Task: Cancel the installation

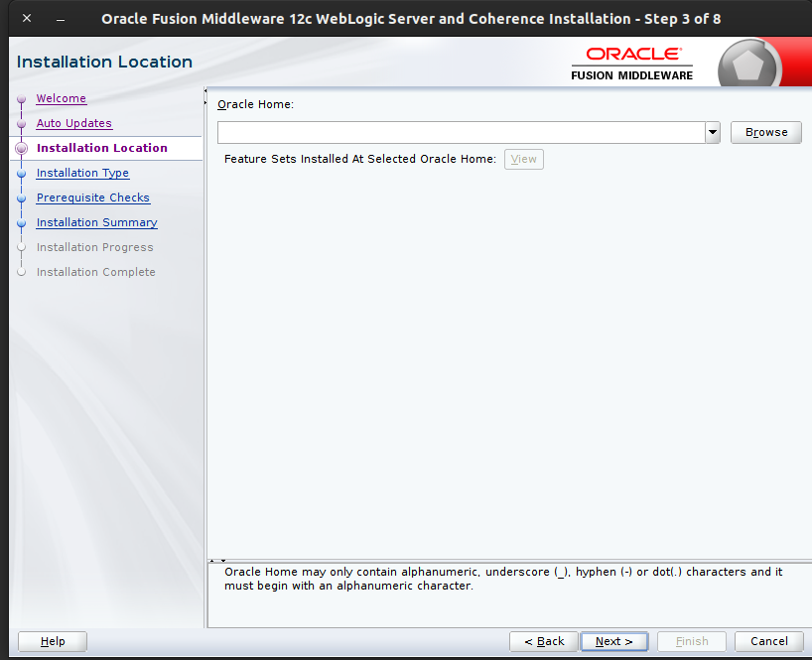Action: coord(768,641)
